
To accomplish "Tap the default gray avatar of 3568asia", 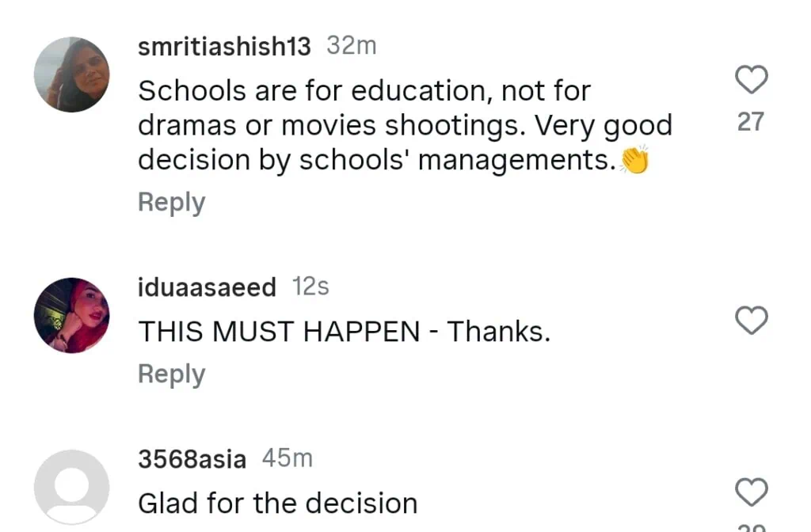I will coord(72,486).
